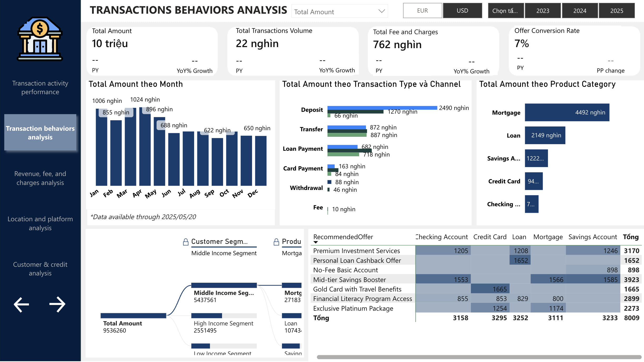This screenshot has height=362, width=644.
Task: Select the USD currency option
Action: 462,11
